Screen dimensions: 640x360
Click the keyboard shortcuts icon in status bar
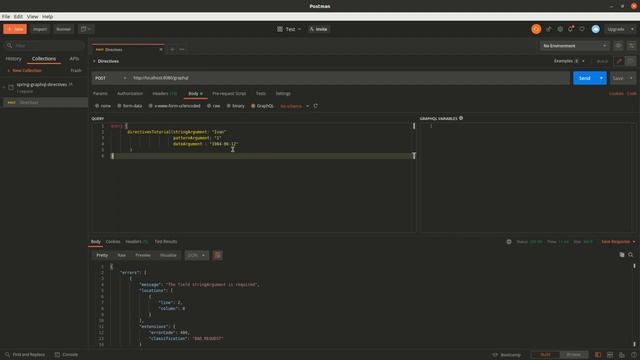pos(622,355)
